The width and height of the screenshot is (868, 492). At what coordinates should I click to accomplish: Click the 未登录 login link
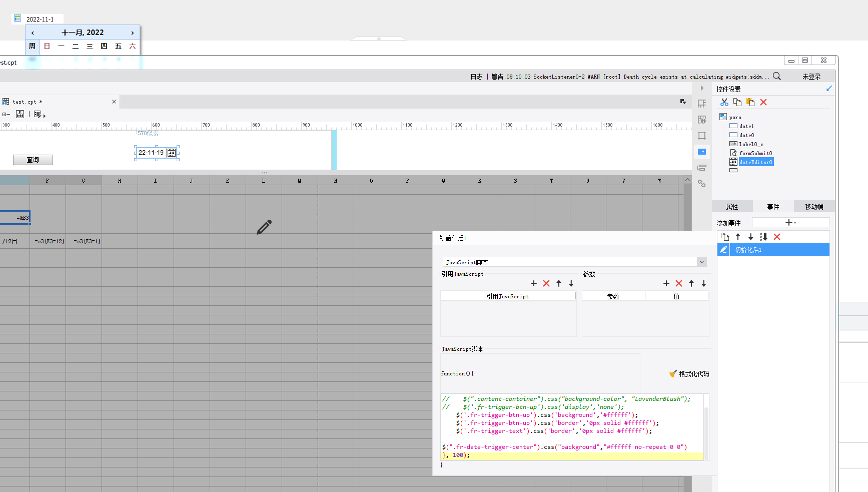click(x=811, y=77)
